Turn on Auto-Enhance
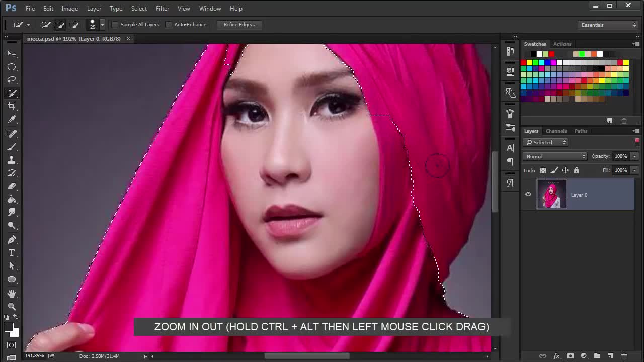This screenshot has height=362, width=644. point(169,24)
